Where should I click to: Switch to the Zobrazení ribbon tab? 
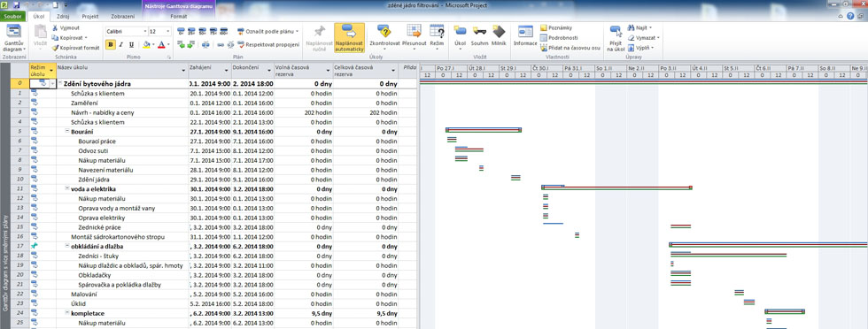tap(122, 17)
